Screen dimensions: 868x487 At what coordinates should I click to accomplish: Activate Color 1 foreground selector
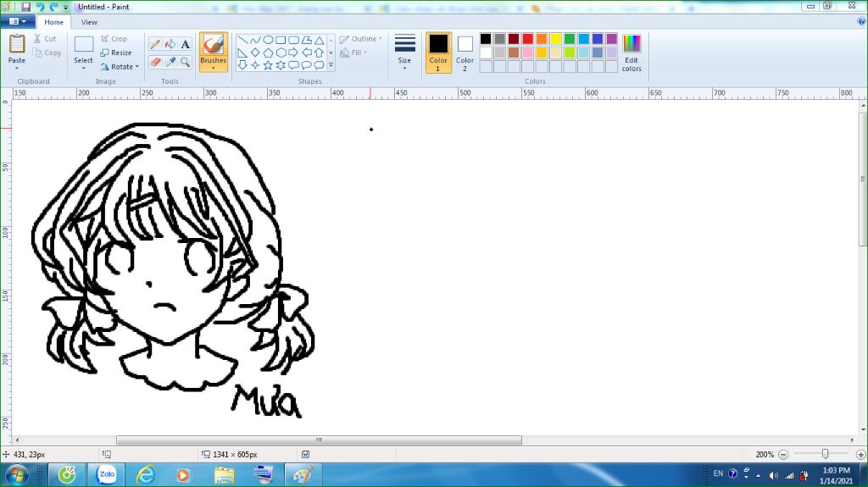tap(438, 53)
